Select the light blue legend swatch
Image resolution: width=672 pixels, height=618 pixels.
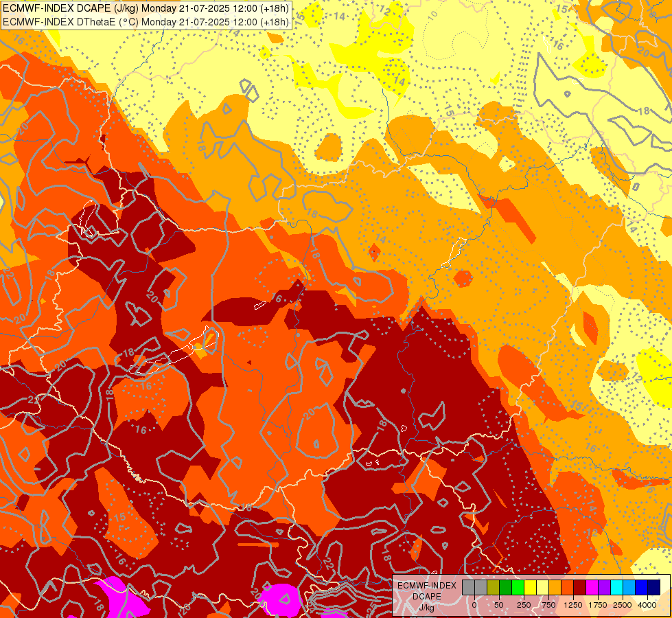pyautogui.click(x=629, y=588)
